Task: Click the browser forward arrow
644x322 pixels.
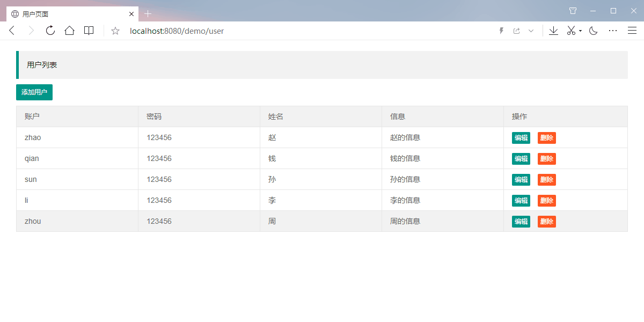Action: [x=31, y=31]
